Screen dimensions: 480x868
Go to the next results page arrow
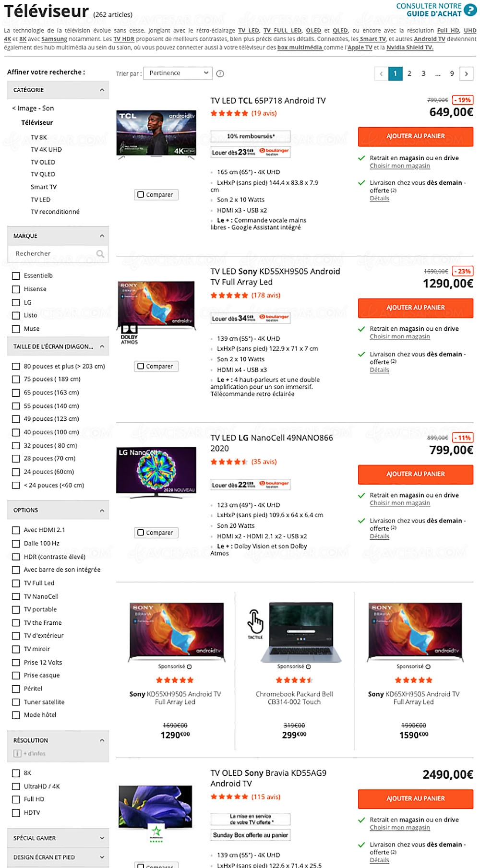click(x=466, y=74)
